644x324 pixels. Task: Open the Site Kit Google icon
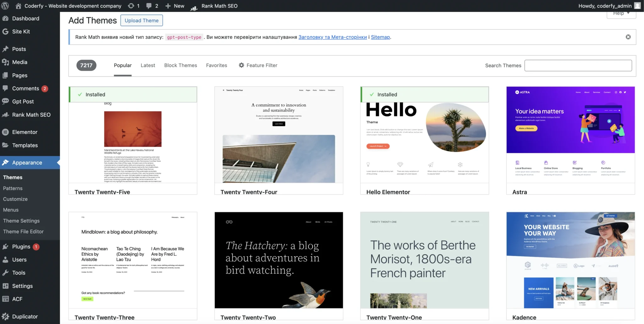(x=5, y=31)
